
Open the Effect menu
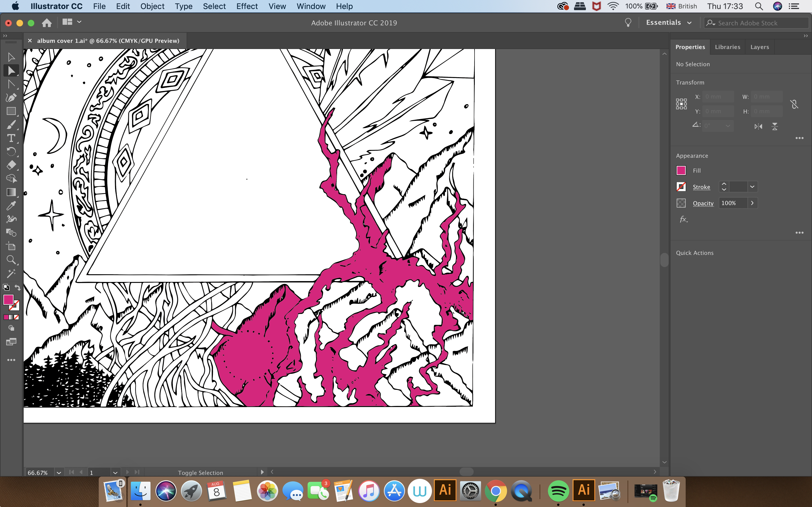(247, 6)
